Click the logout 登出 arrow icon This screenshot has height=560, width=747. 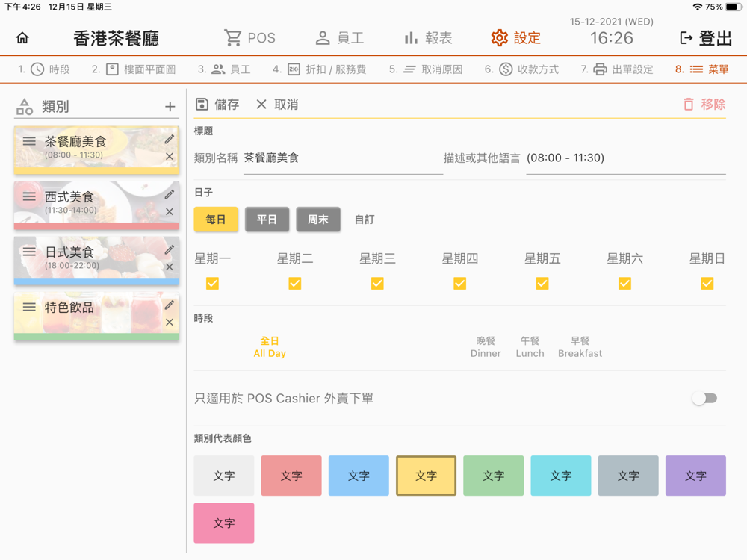tap(686, 37)
